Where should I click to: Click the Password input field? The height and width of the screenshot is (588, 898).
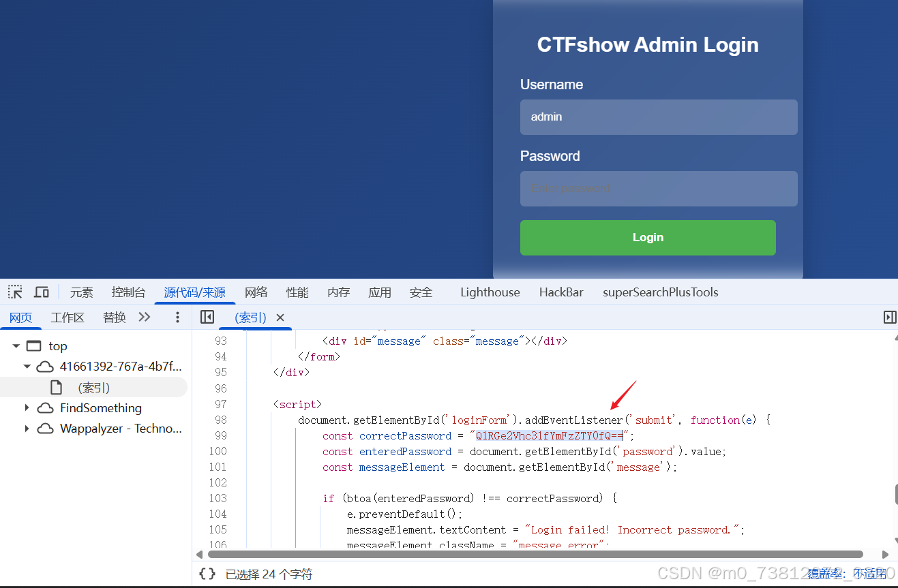pos(659,189)
